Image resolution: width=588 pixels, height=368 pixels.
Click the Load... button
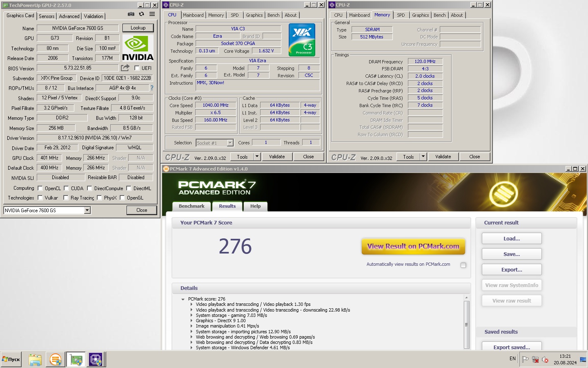coord(512,238)
